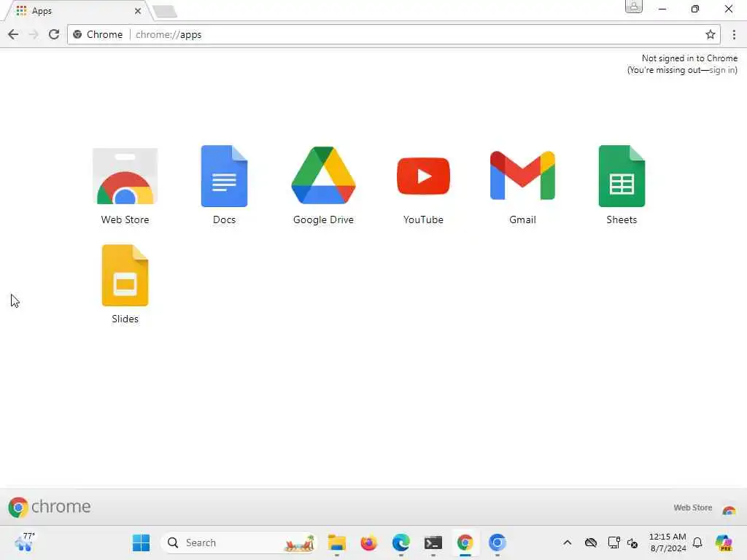Click the Chrome site info icon in address bar
Screen dimensions: 747x560
[77, 34]
